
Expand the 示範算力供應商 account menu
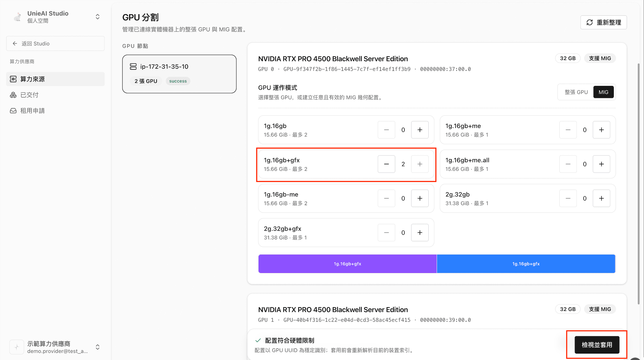click(x=97, y=347)
